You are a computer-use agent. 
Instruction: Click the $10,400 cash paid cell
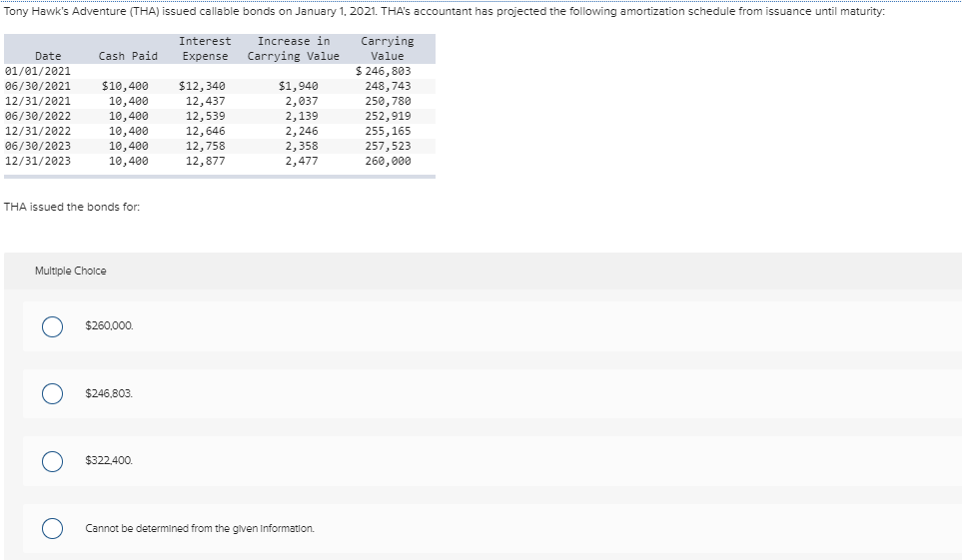click(x=125, y=86)
